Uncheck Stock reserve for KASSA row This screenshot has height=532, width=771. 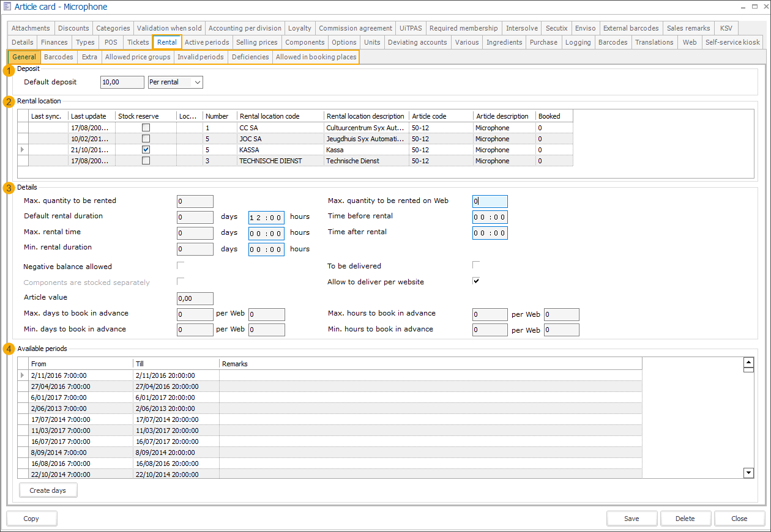tap(146, 150)
